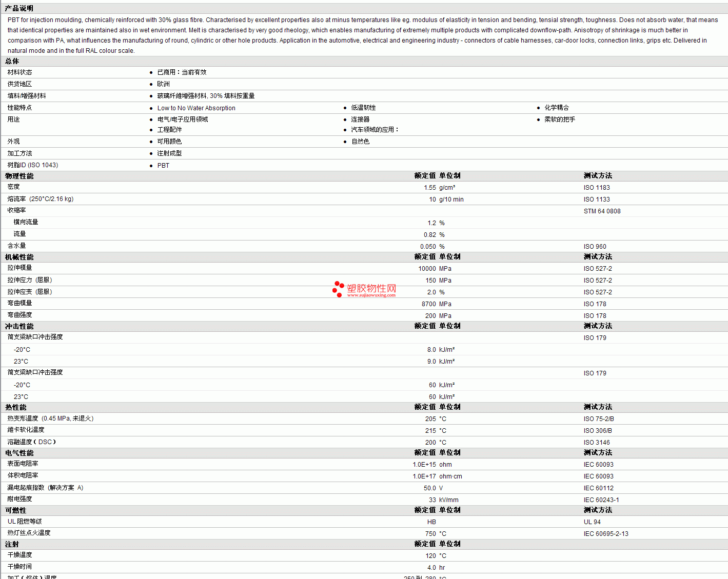Click the ISO 1133 test method

click(x=597, y=199)
